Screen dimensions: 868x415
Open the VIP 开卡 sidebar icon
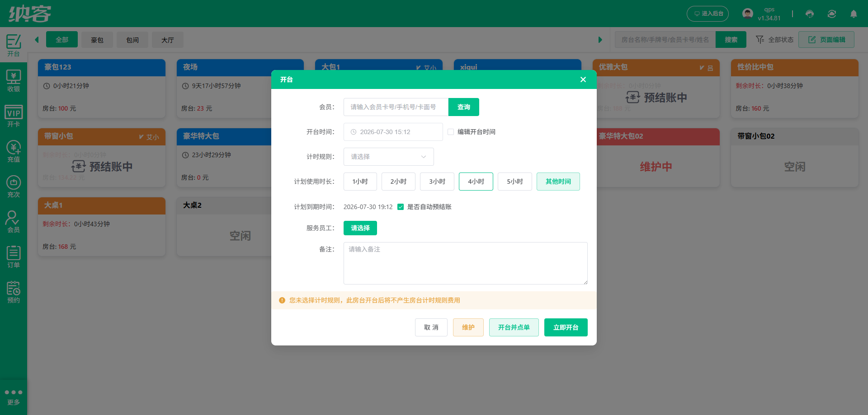click(14, 116)
